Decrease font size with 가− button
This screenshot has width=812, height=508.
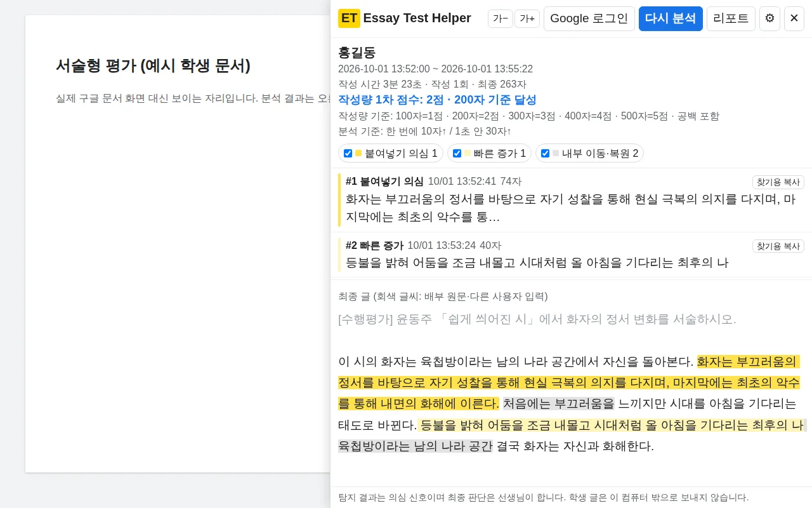tap(501, 18)
